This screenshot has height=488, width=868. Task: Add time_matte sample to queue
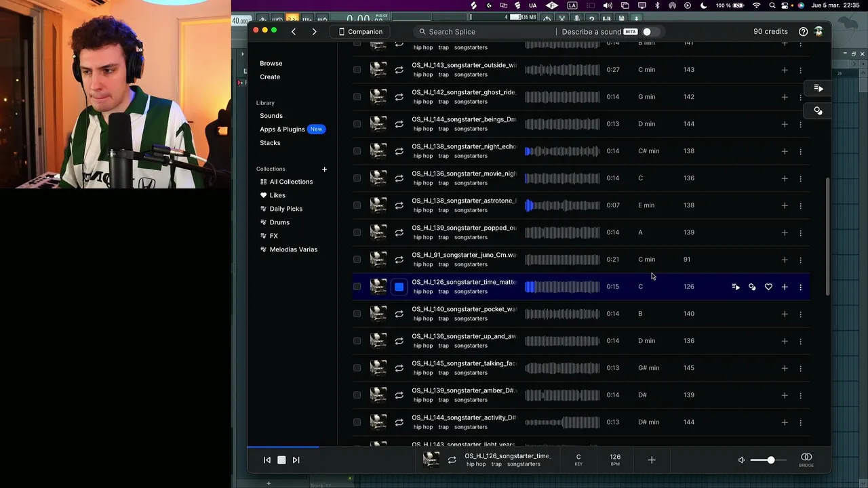coord(736,287)
